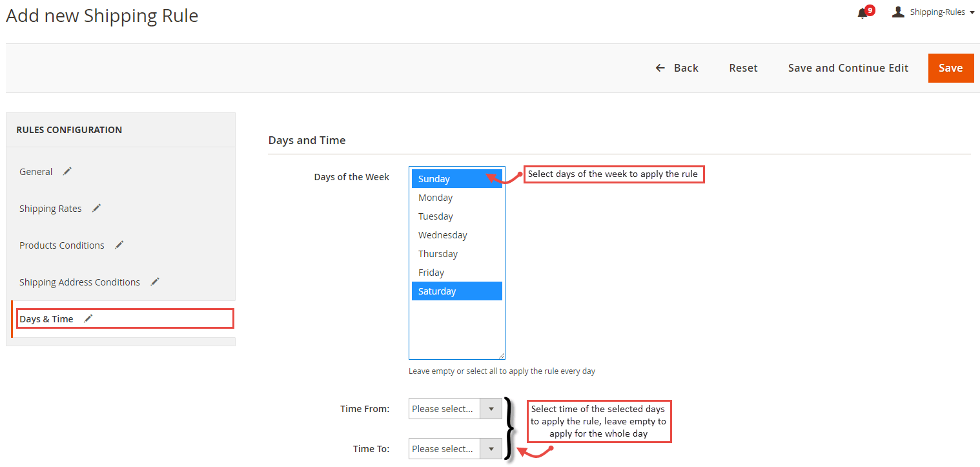Click the Reset button
Screen dimensions: 980x467
click(x=743, y=68)
